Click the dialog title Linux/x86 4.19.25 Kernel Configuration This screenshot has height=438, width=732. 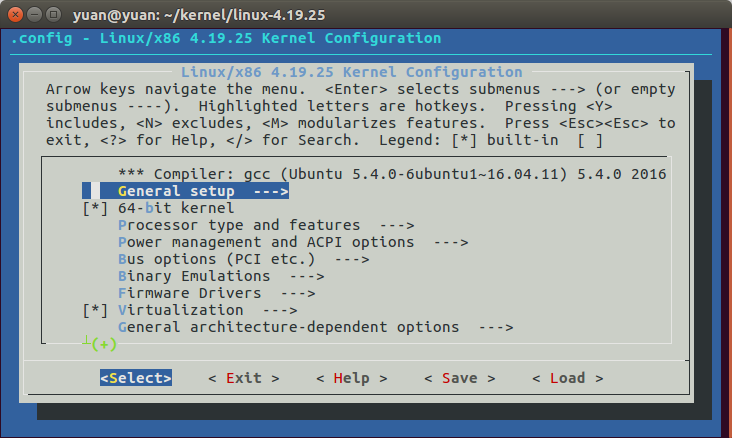click(352, 72)
